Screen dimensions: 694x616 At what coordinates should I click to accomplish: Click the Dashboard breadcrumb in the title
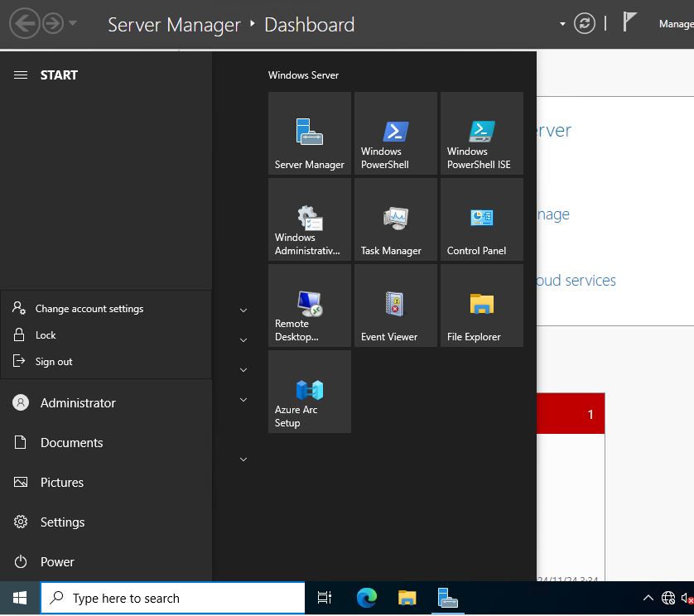[x=310, y=25]
